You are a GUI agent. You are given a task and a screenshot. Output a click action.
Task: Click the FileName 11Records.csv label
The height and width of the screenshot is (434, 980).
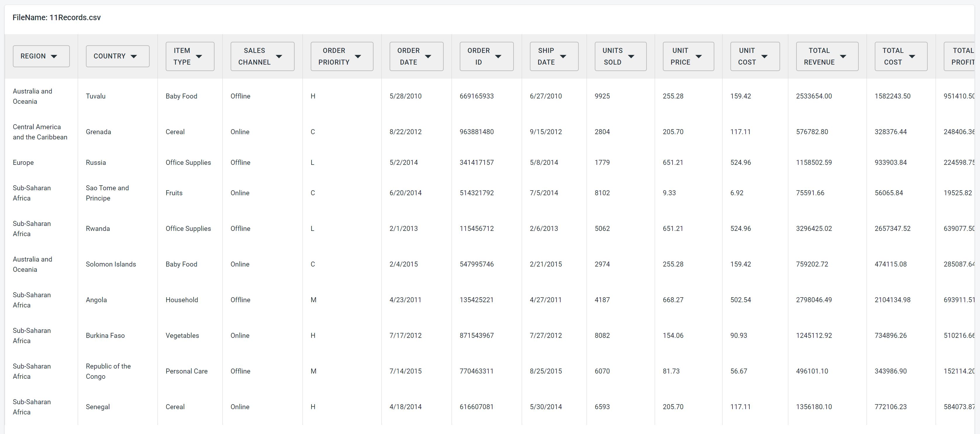coord(57,18)
